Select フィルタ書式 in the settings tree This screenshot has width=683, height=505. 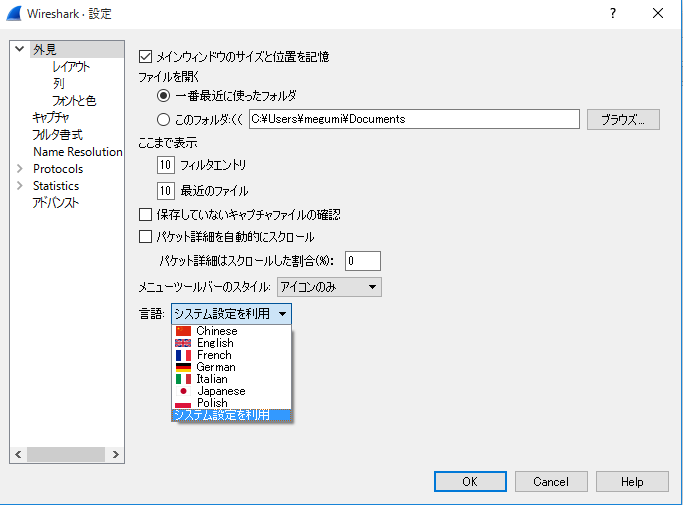click(x=57, y=135)
